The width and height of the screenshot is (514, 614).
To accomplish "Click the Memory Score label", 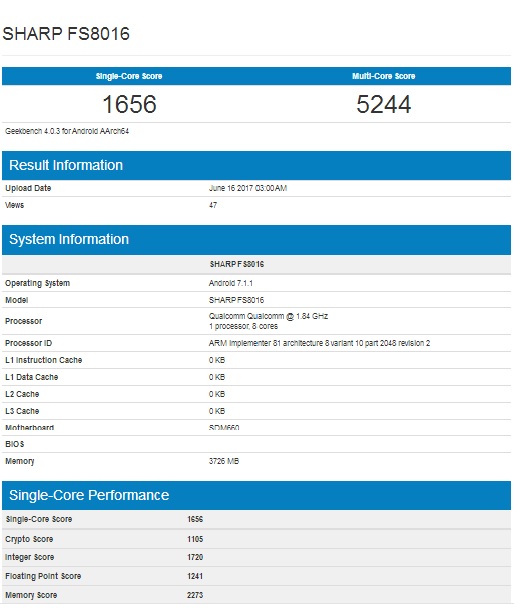I will (31, 595).
